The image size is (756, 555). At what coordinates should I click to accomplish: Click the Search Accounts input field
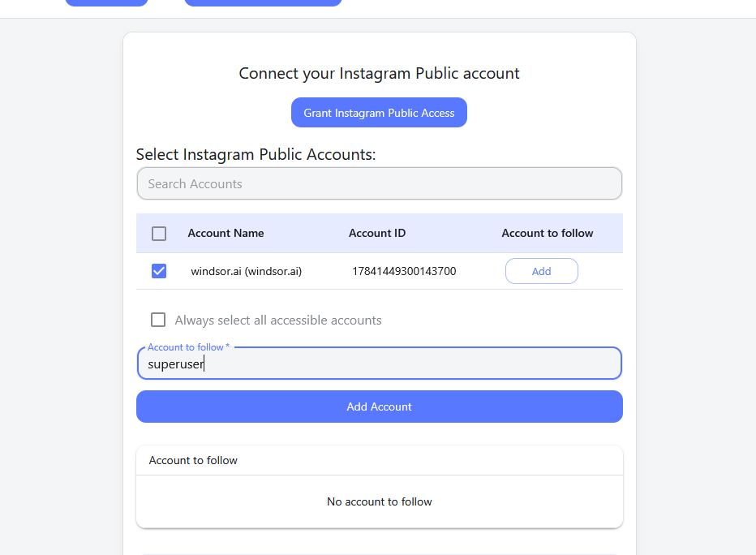click(379, 183)
